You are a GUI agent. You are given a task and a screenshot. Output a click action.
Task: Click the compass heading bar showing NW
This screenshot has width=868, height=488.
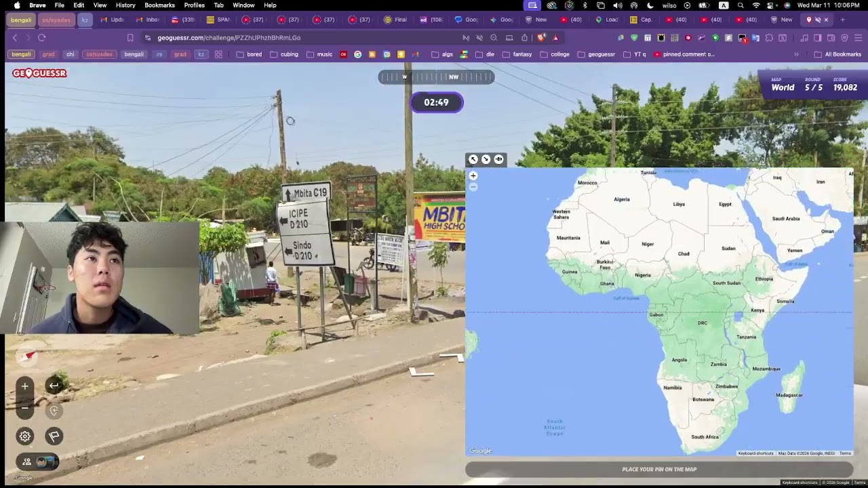click(436, 77)
